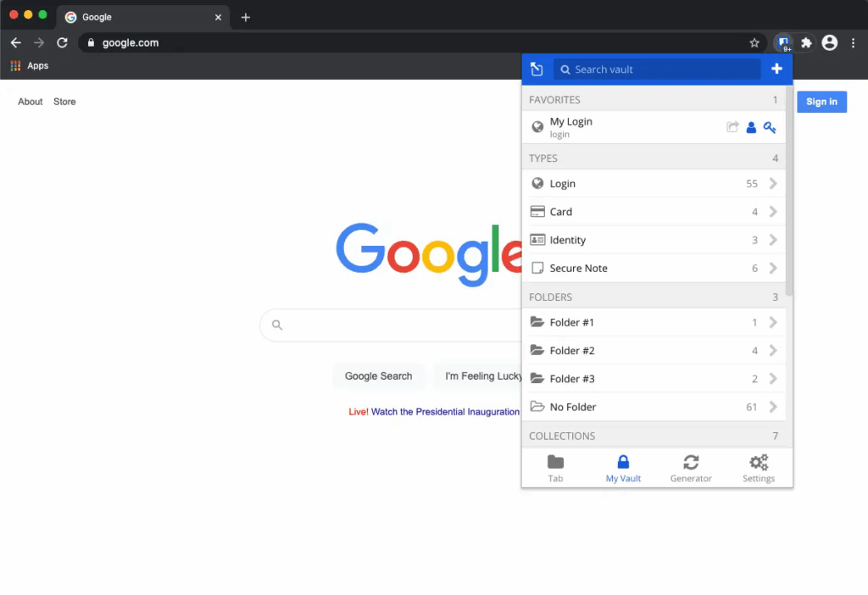The height and width of the screenshot is (595, 868).
Task: Expand the Login type chevron
Action: point(773,183)
